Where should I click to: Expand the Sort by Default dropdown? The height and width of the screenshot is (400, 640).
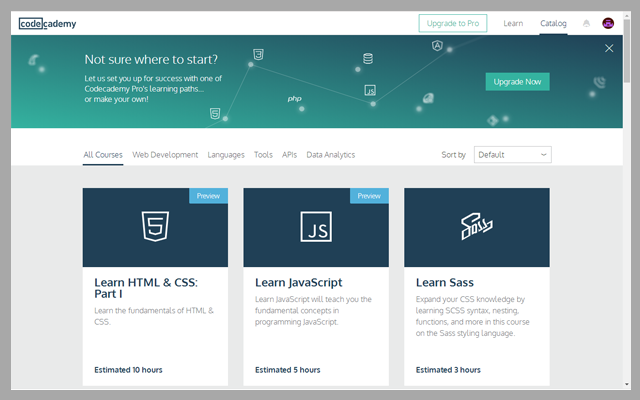click(x=512, y=155)
